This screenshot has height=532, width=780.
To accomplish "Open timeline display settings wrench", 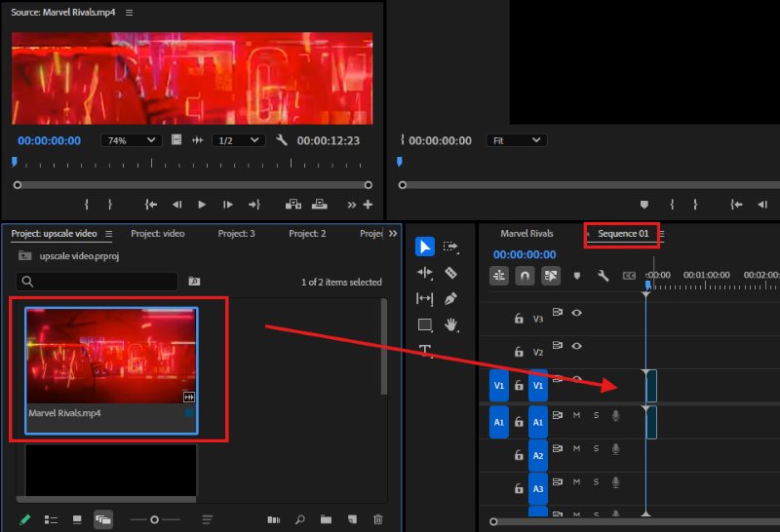I will pyautogui.click(x=603, y=276).
